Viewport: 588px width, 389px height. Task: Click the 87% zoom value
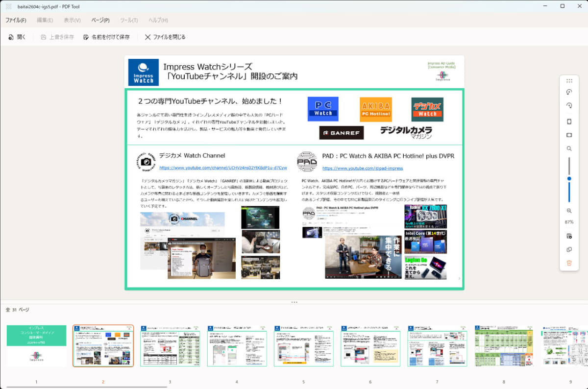tap(569, 222)
